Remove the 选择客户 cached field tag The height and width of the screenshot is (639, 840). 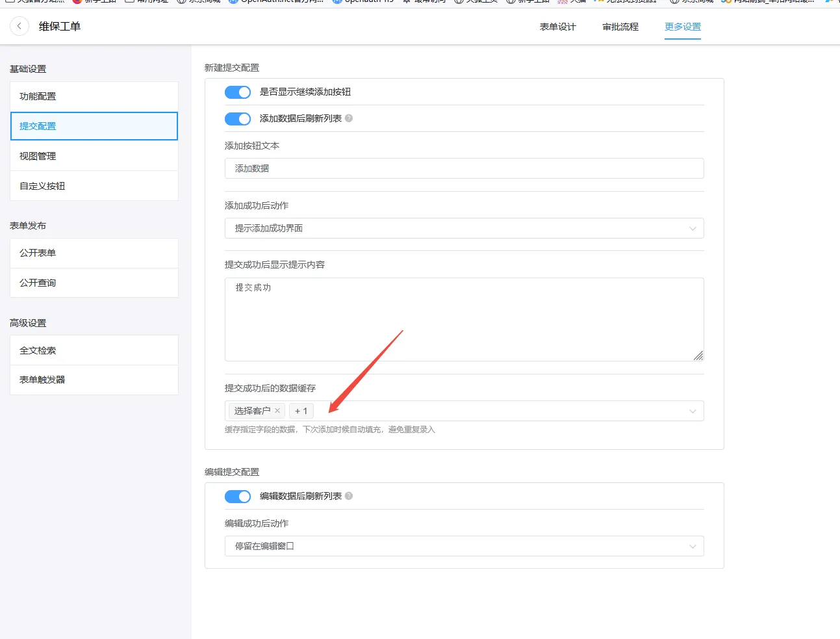278,411
